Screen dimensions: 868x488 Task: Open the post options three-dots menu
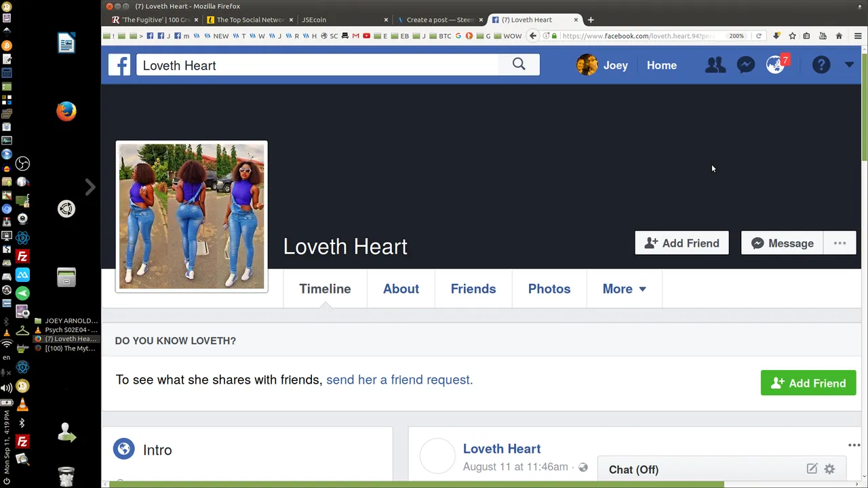pos(854,445)
